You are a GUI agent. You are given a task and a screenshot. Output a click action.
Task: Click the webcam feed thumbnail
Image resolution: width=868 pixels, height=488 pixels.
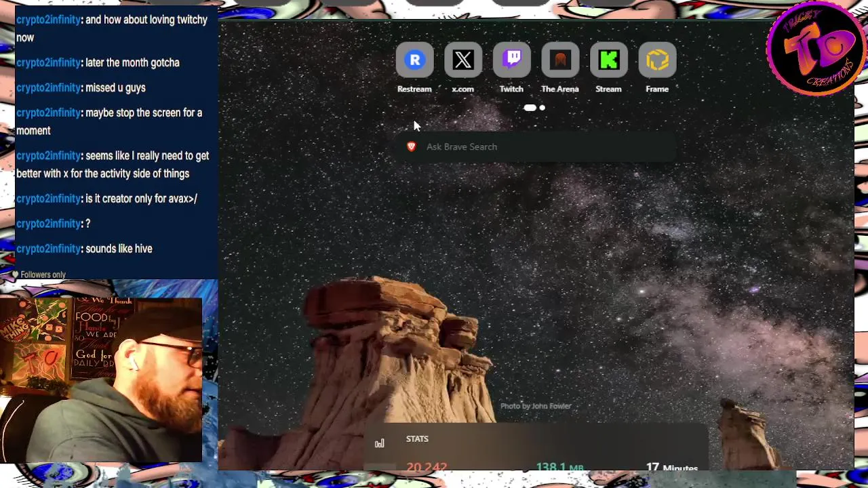coord(102,380)
